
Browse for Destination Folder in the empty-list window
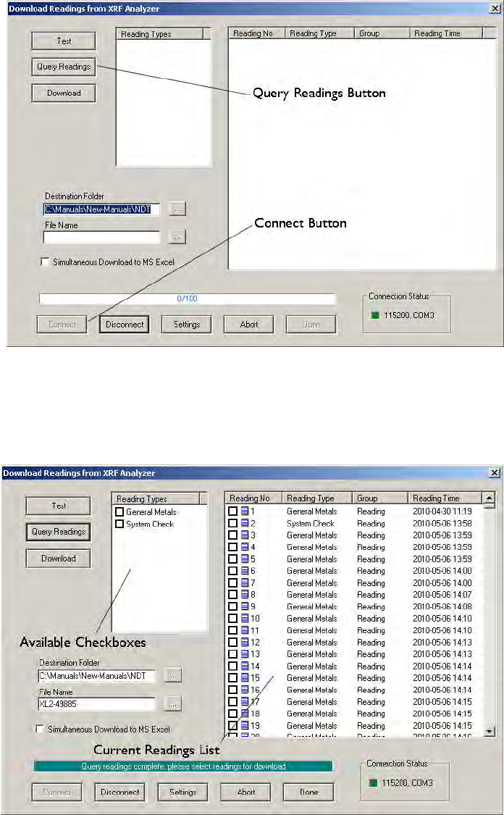tap(177, 209)
